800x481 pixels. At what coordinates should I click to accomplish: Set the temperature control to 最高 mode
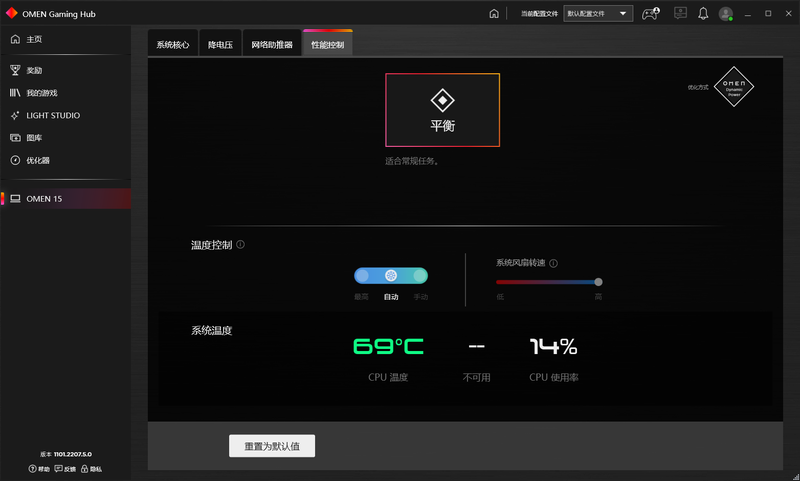[362, 276]
